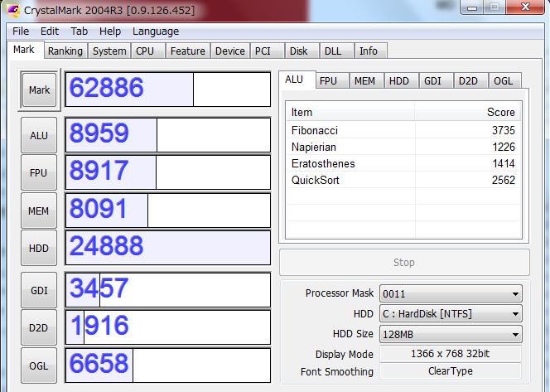Run the ALU benchmark button
Screen dimensions: 550x392
coord(39,135)
